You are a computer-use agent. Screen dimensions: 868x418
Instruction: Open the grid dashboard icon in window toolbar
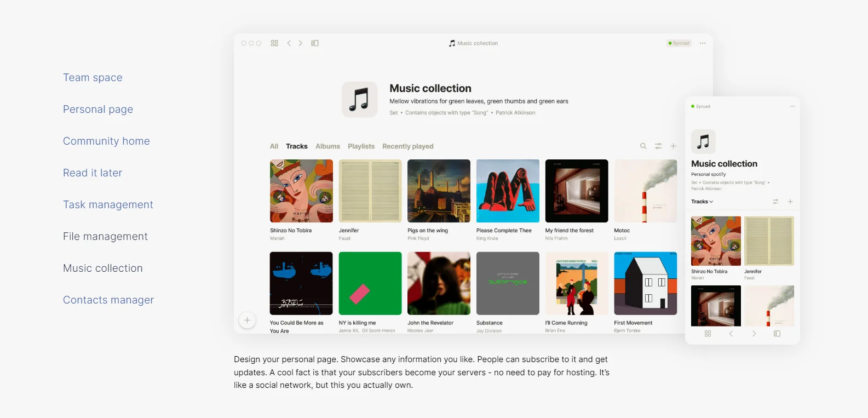274,43
